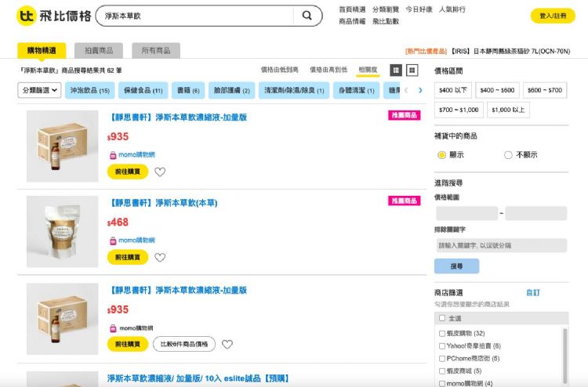588x387 pixels.
Task: Select 顯示 radio for restocking products
Action: coord(441,155)
